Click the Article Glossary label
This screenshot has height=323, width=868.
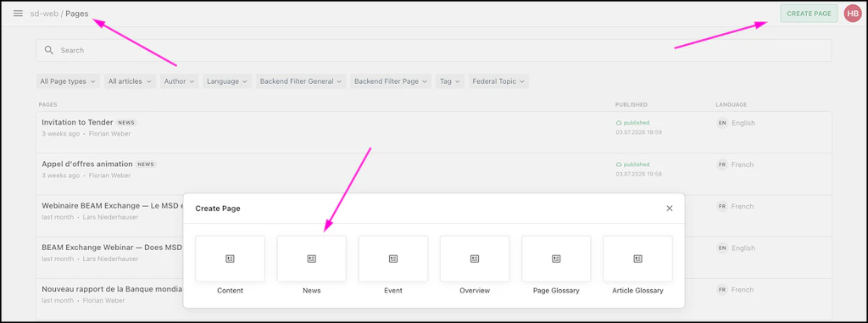click(x=637, y=290)
